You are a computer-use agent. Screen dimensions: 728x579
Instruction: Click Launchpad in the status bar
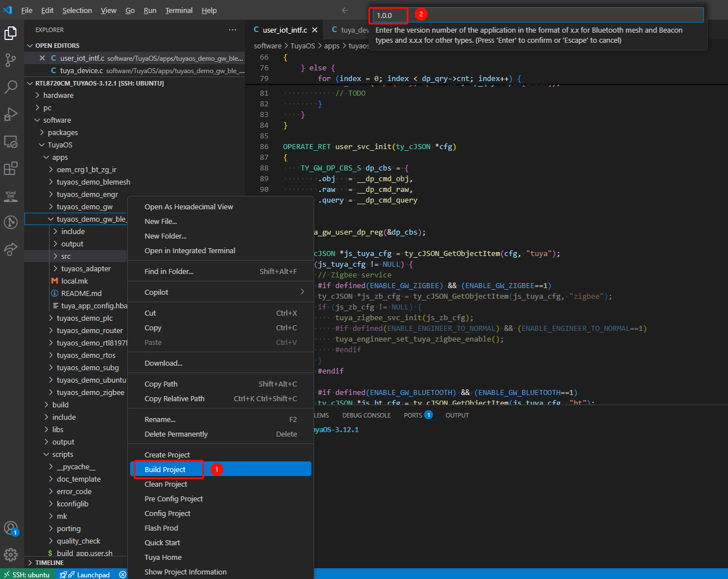[x=85, y=574]
